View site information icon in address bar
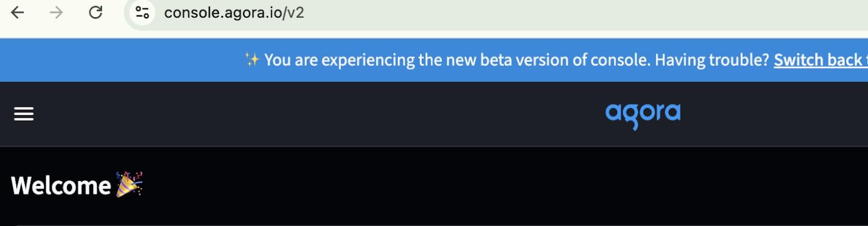This screenshot has height=226, width=868. (142, 13)
